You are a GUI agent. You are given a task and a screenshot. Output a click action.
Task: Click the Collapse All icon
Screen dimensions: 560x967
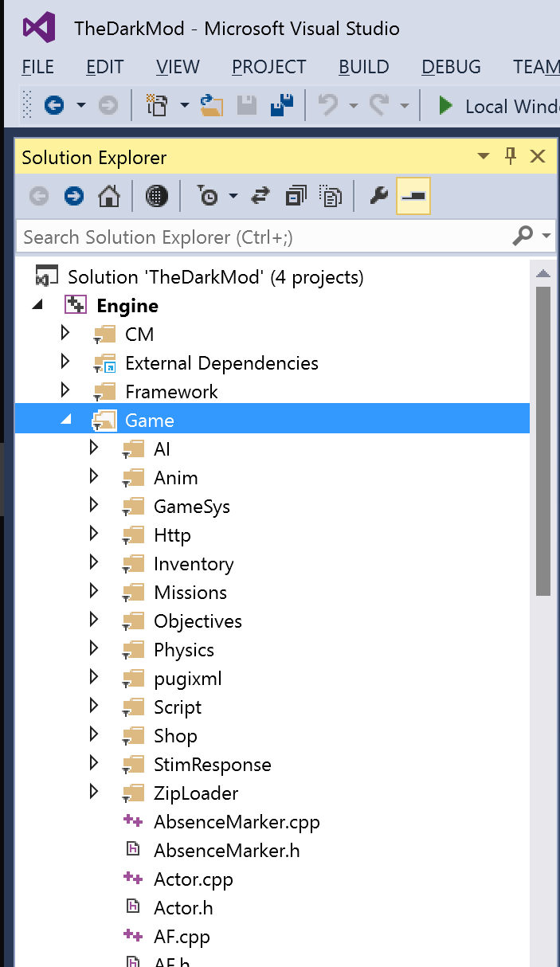coord(296,197)
